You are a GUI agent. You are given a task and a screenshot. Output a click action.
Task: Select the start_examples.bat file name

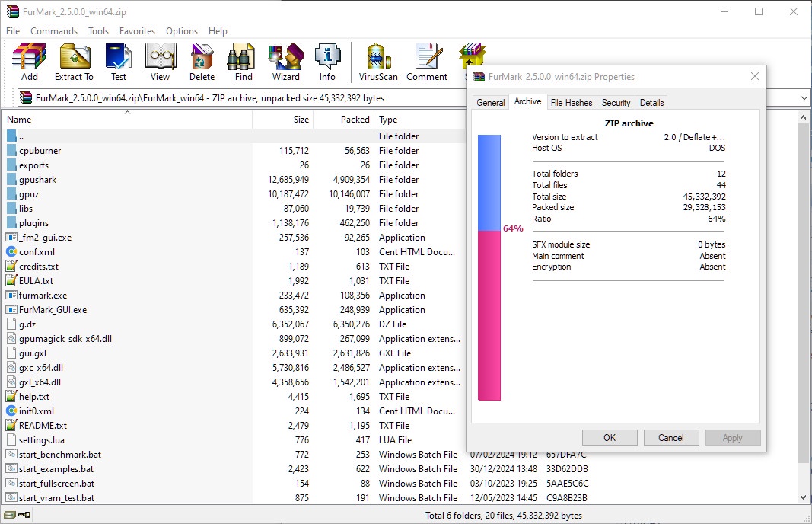coord(56,469)
